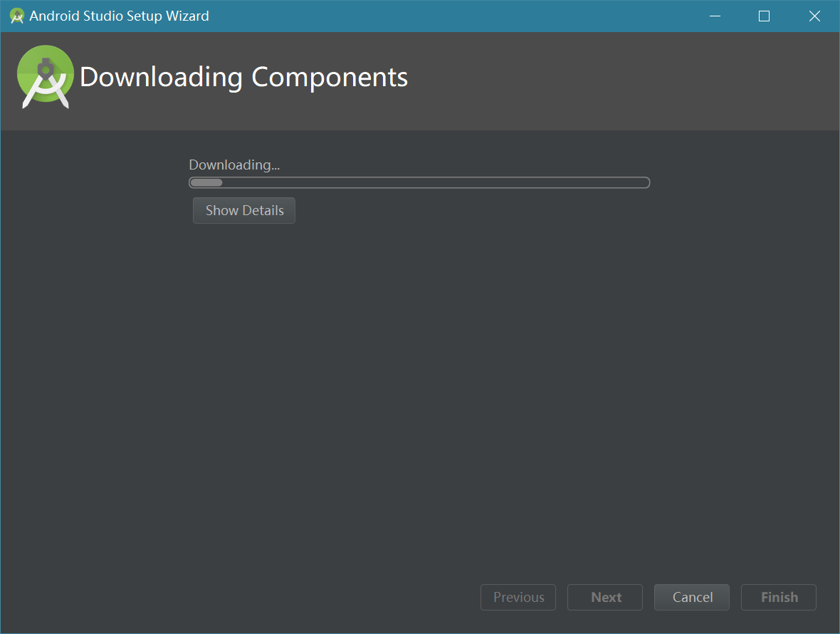Close the Android Studio Setup Wizard
The width and height of the screenshot is (840, 634).
click(x=814, y=16)
